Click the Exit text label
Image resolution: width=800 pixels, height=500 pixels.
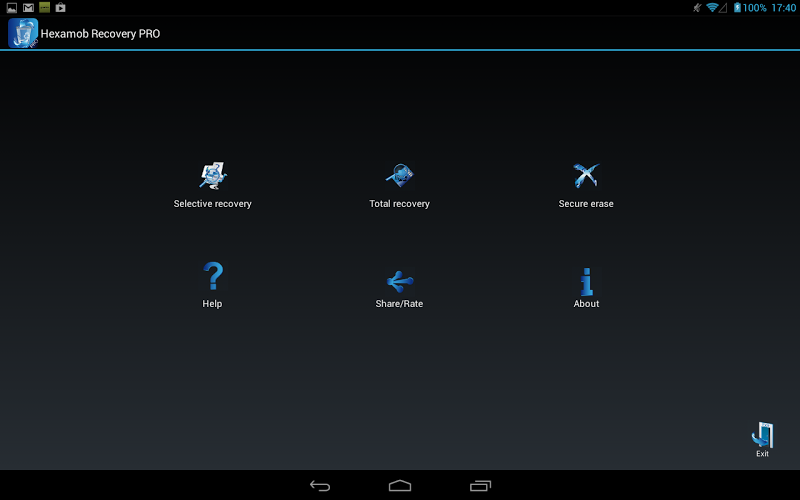(x=762, y=454)
